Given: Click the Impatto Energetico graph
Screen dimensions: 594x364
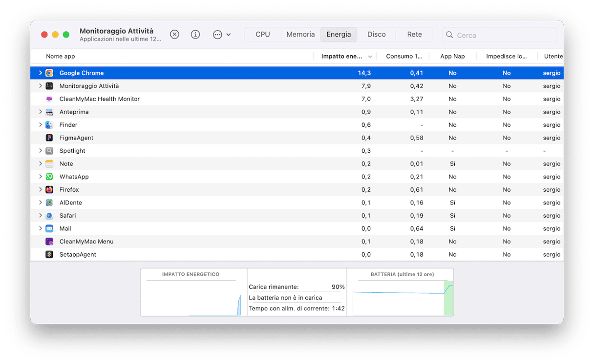Looking at the screenshot, I should [194, 292].
